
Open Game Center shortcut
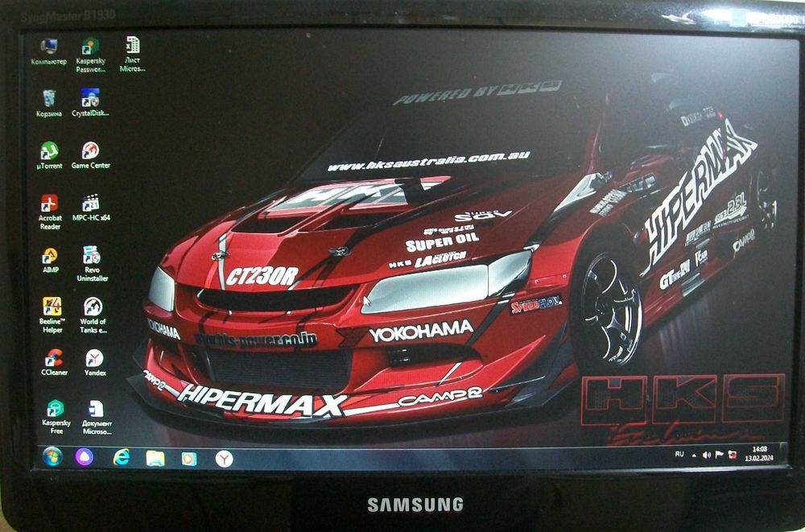point(91,155)
